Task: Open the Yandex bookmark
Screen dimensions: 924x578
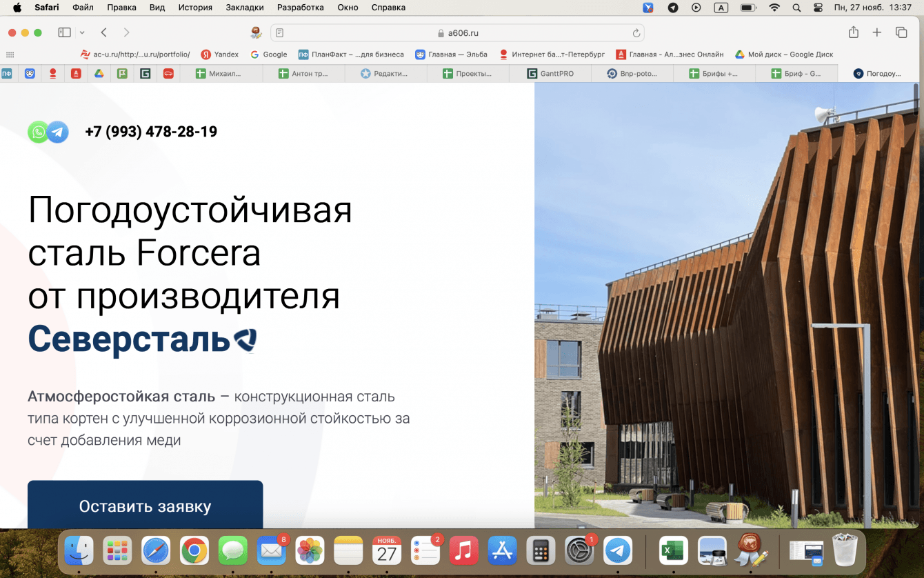Action: point(219,54)
